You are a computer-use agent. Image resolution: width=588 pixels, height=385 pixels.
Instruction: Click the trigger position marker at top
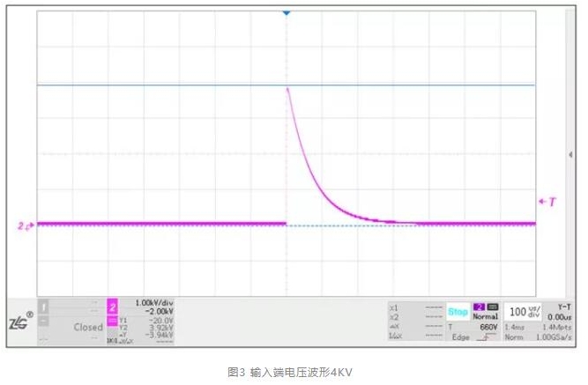click(286, 13)
